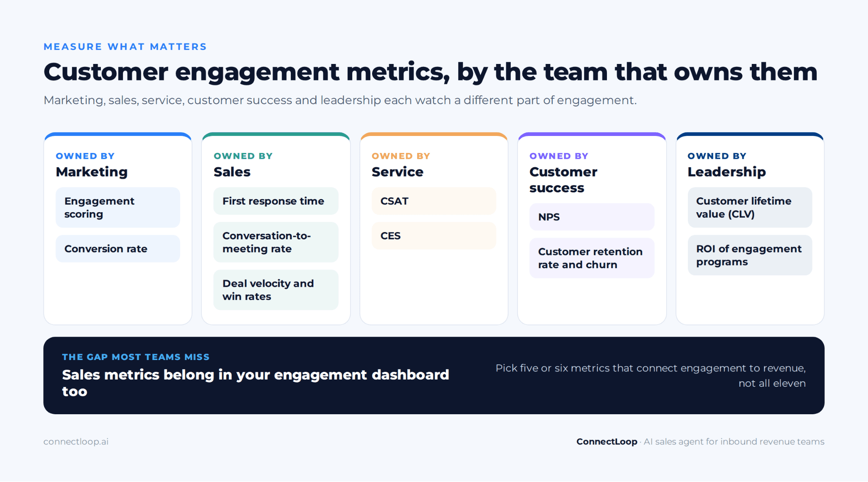Click the 'First response time' metric

click(x=276, y=201)
